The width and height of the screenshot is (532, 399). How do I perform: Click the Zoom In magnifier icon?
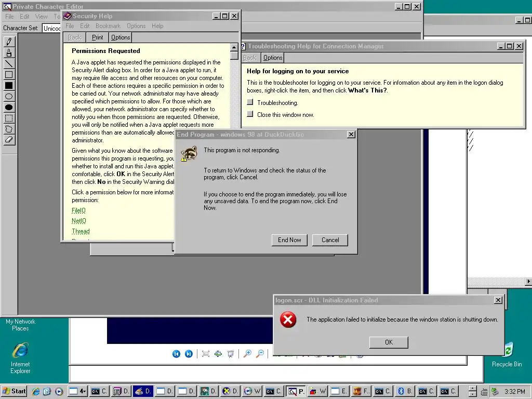pos(247,354)
